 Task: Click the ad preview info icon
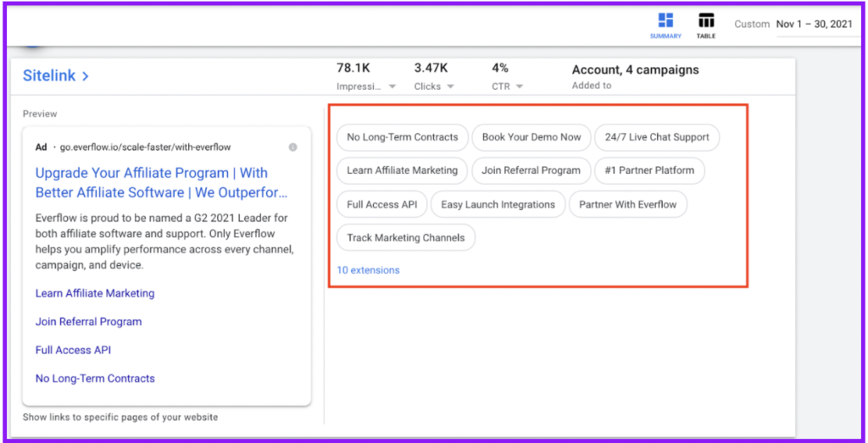pos(293,147)
